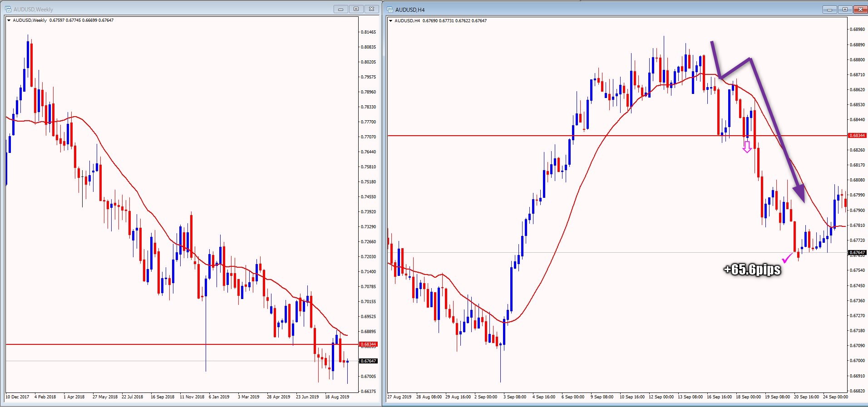Maximize the AUDUSD,H4 chart window

(845, 10)
